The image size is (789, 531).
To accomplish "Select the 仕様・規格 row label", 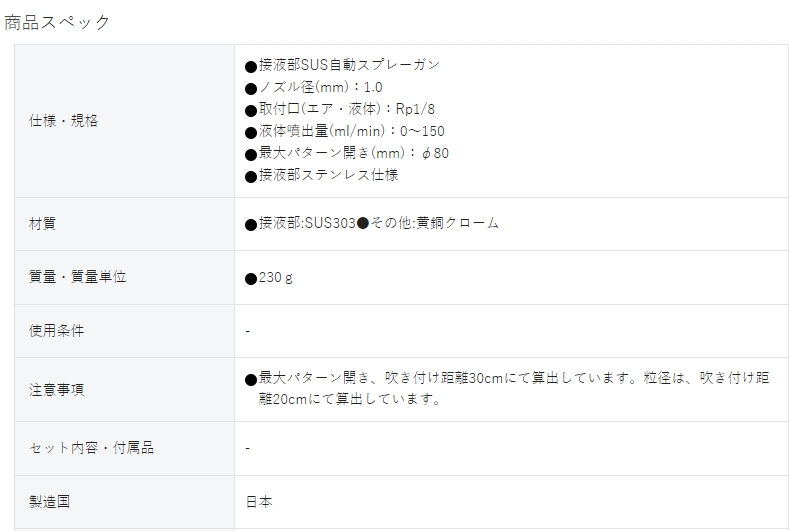I will (63, 121).
